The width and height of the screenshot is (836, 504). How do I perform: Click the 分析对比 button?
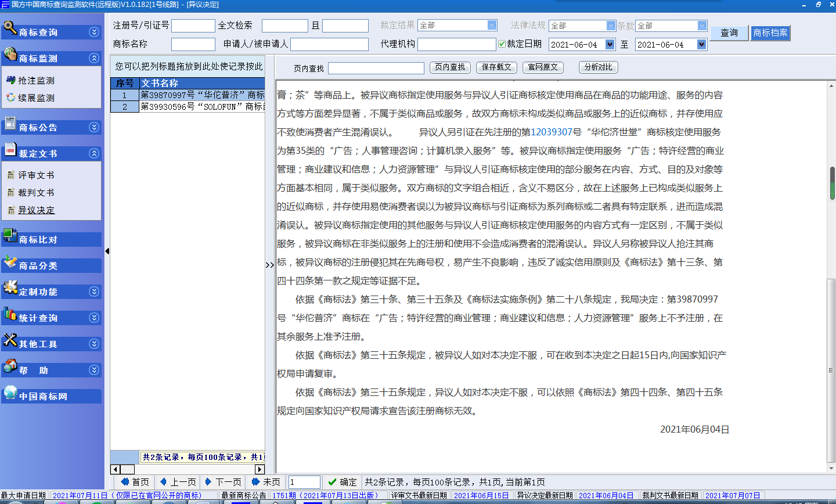pos(598,67)
